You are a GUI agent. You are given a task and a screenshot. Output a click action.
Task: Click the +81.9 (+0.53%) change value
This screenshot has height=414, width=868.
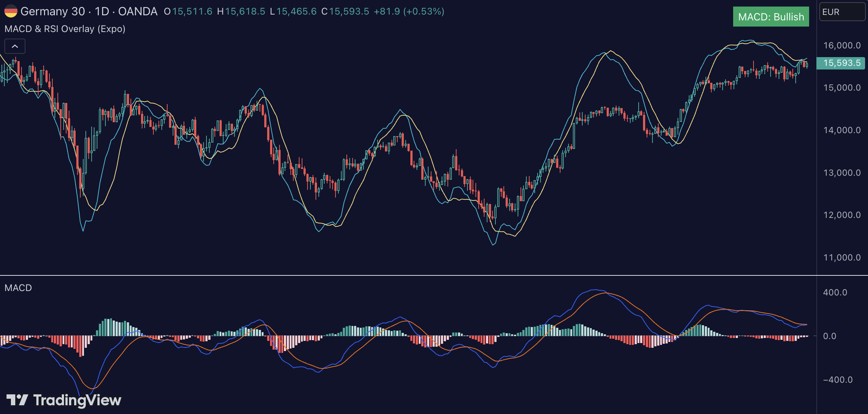click(409, 11)
